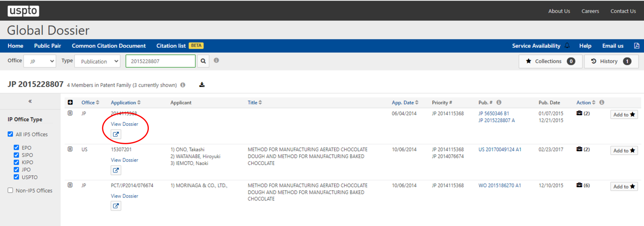Screen dimensions: 644x226
Task: Click the publication number search field
Action: (160, 61)
